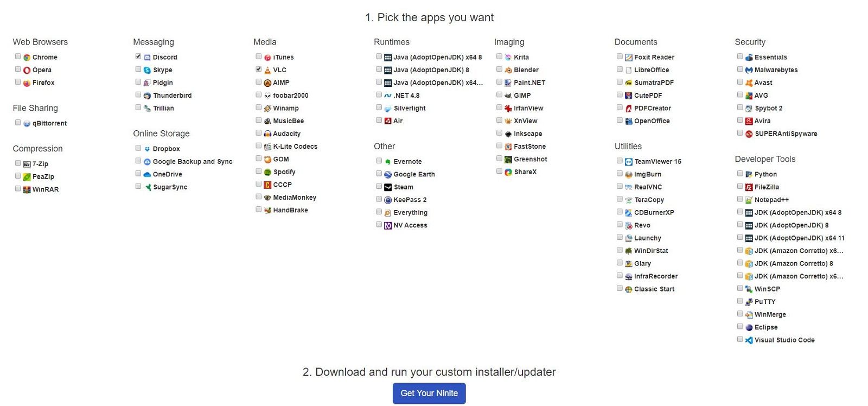
Task: Click the Opera icon
Action: point(27,70)
